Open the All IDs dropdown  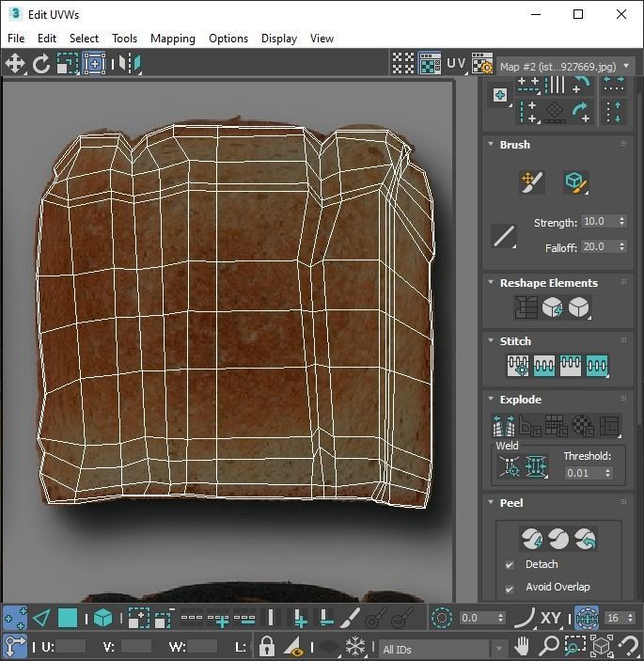pyautogui.click(x=444, y=649)
